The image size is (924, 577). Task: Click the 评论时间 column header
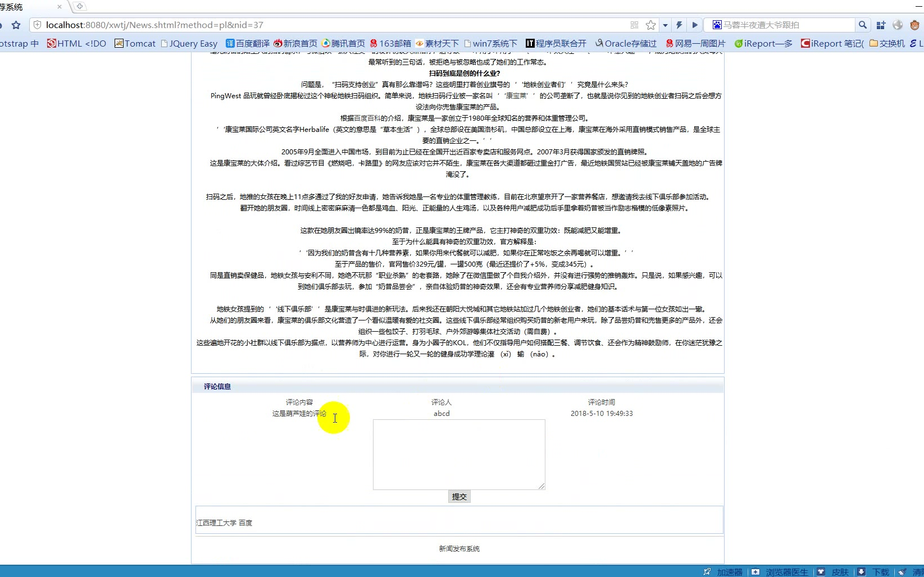(x=602, y=402)
